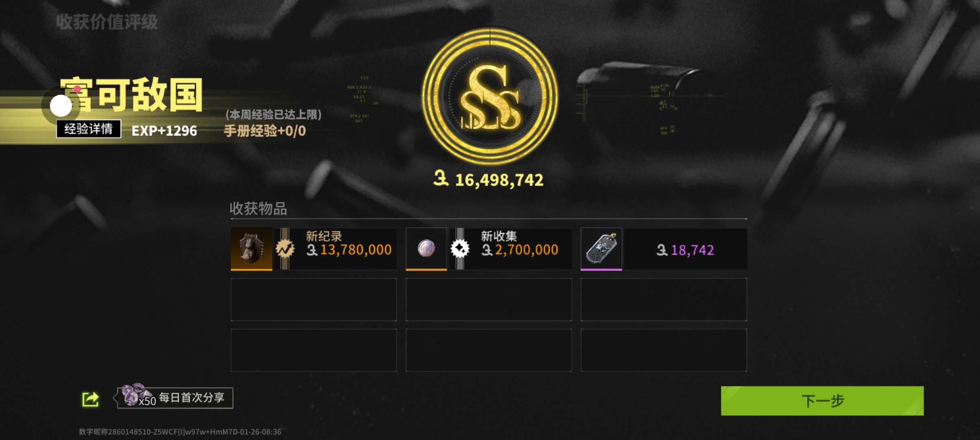Tap the golden S rank emblem
The height and width of the screenshot is (440, 980).
click(490, 96)
